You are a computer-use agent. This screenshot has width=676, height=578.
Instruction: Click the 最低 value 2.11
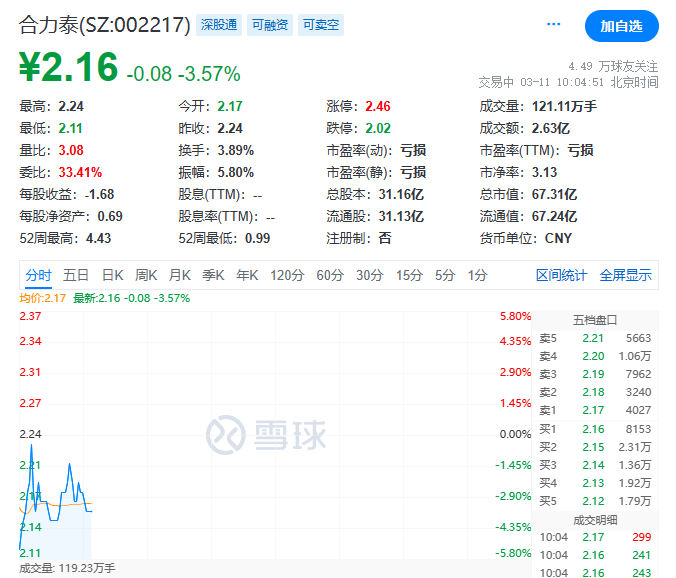71,128
